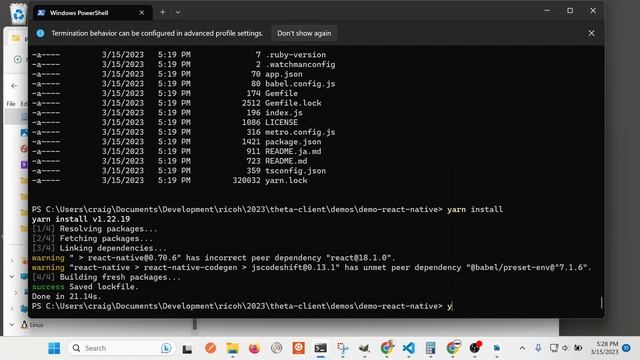Click the blue info icon in the notification bar
The image size is (640, 360).
coord(40,33)
